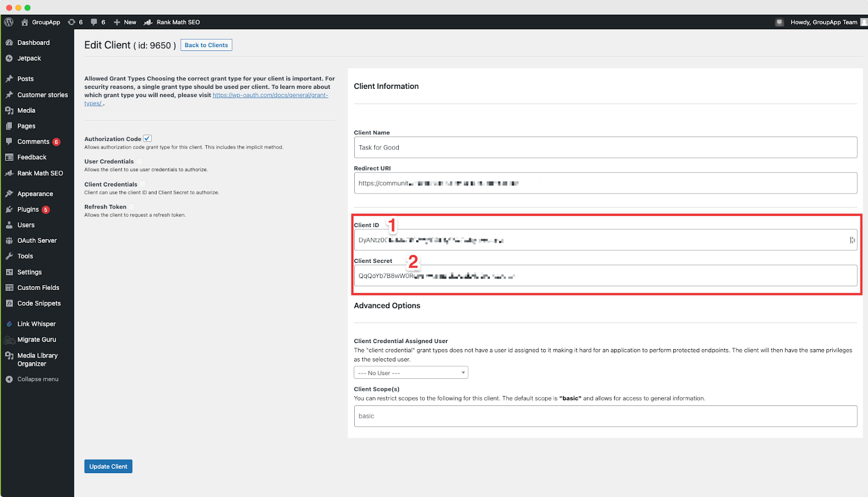Enable the Refresh Token checkbox
Screen dimensions: 868x497
tap(132, 207)
